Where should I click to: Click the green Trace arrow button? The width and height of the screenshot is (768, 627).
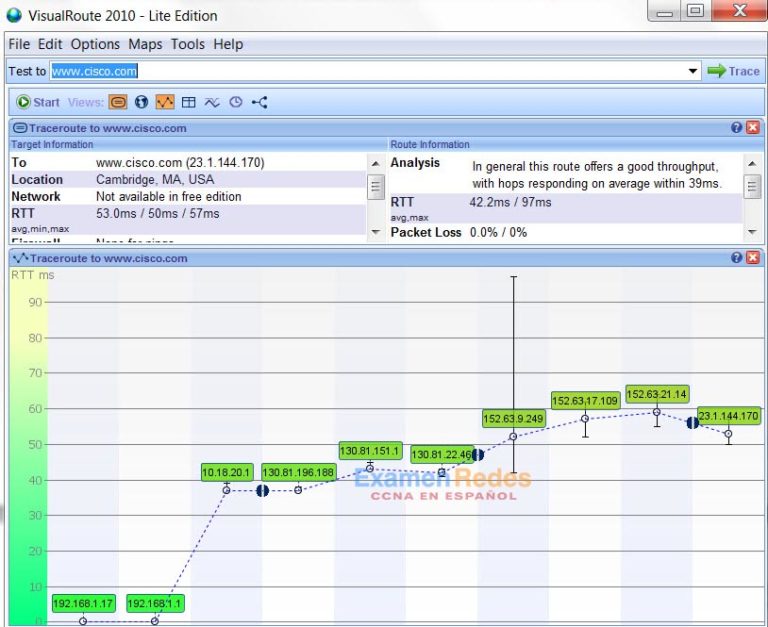(733, 71)
